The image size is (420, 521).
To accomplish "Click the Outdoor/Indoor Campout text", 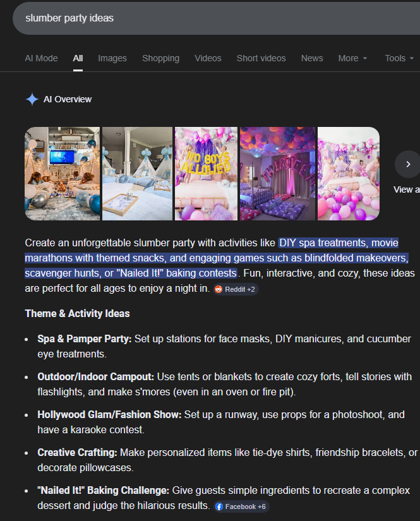I will click(x=96, y=377).
